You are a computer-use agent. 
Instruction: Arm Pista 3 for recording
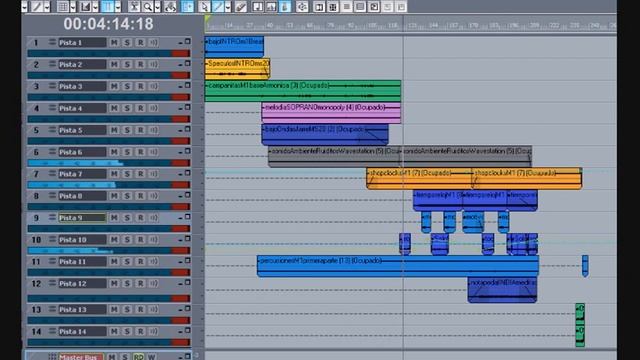(x=140, y=86)
